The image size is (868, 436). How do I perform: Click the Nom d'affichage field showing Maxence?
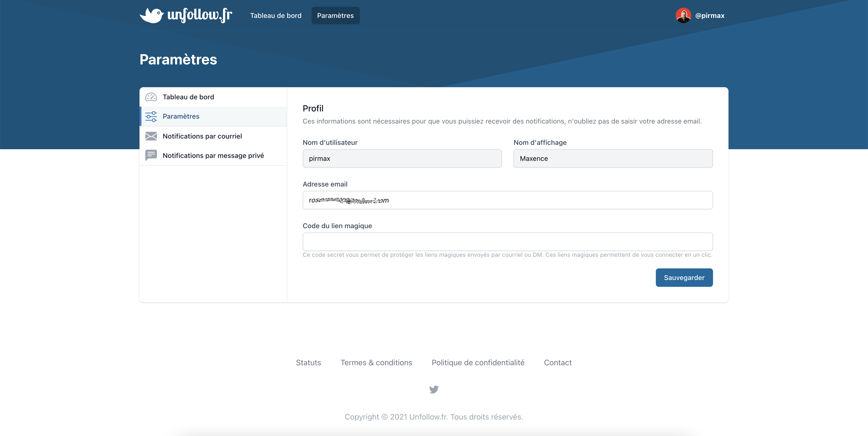pyautogui.click(x=612, y=158)
